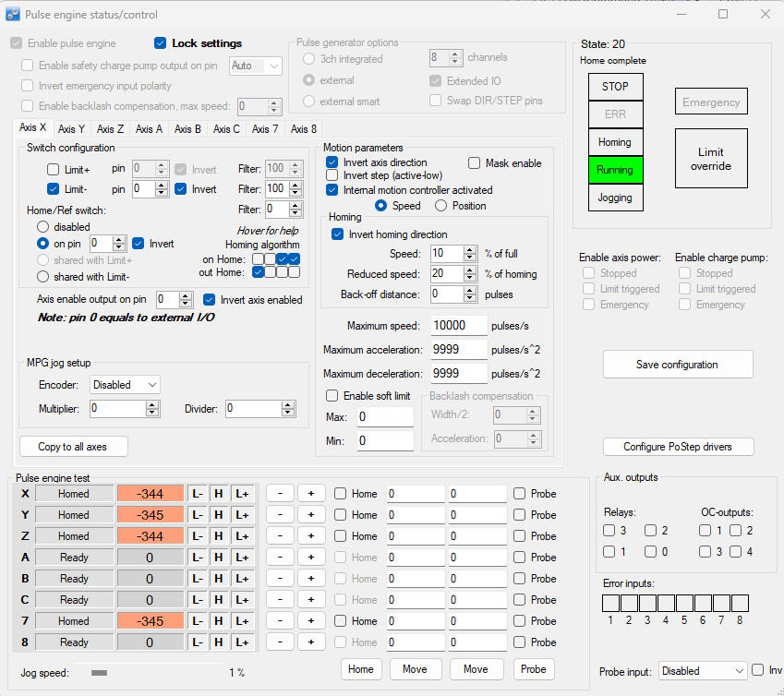
Task: Check the Home box for X axis
Action: tap(340, 494)
